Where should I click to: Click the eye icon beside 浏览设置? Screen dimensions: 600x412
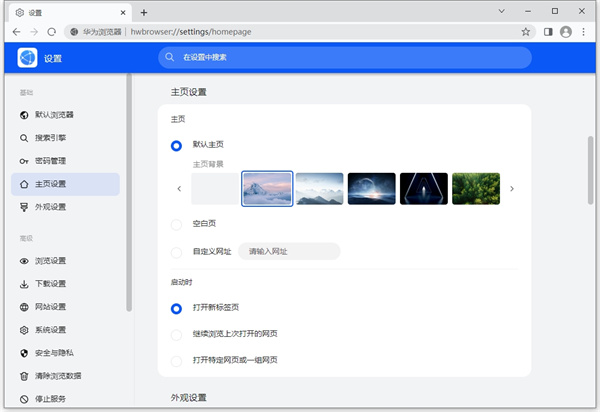point(24,261)
